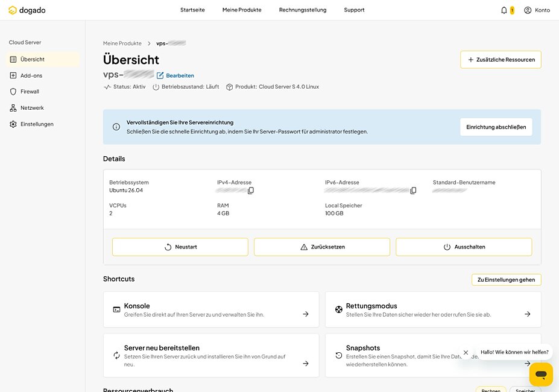
Task: Click Einrichtung abschließen button
Action: click(x=496, y=127)
